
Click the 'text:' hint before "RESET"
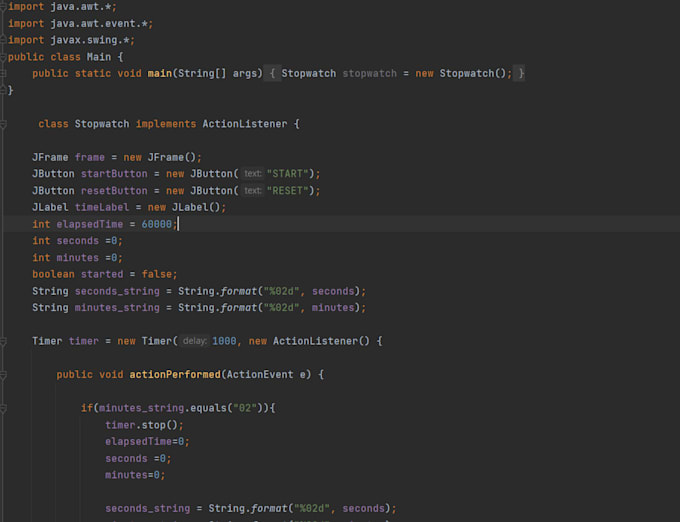pyautogui.click(x=252, y=191)
